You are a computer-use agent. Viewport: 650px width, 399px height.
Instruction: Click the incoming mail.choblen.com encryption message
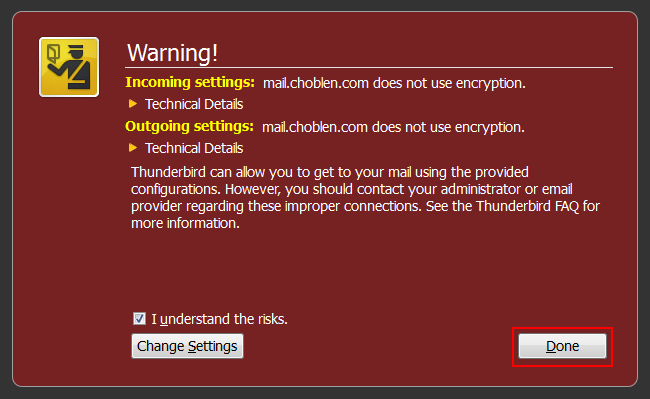pyautogui.click(x=394, y=83)
